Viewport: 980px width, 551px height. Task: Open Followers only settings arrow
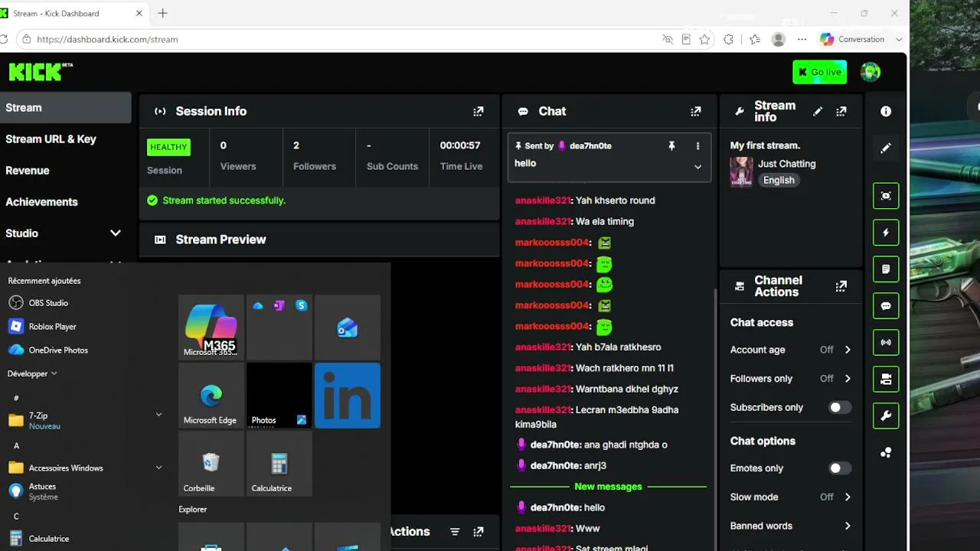(848, 379)
